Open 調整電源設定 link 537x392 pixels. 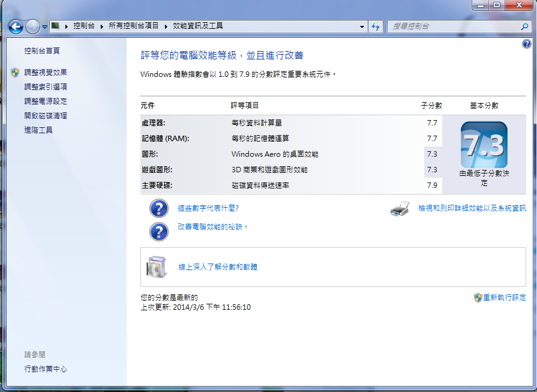[x=46, y=101]
